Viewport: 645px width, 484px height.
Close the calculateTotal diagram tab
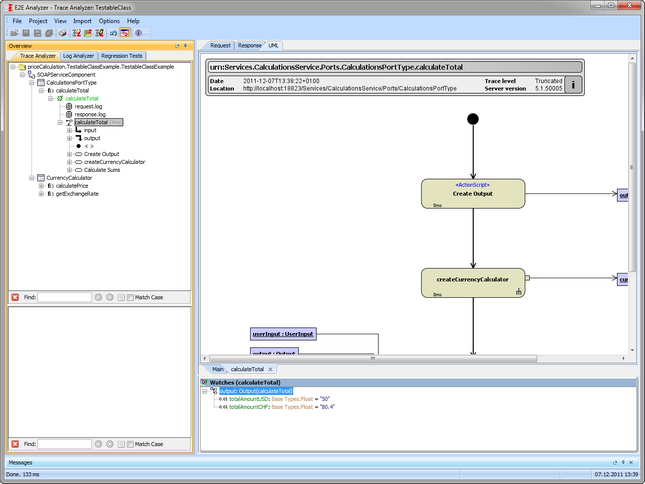coord(270,369)
